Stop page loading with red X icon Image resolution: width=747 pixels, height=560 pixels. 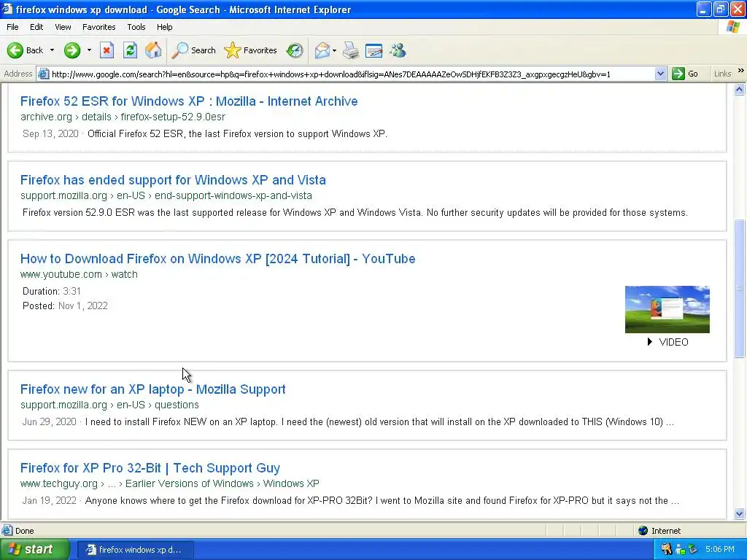[107, 50]
